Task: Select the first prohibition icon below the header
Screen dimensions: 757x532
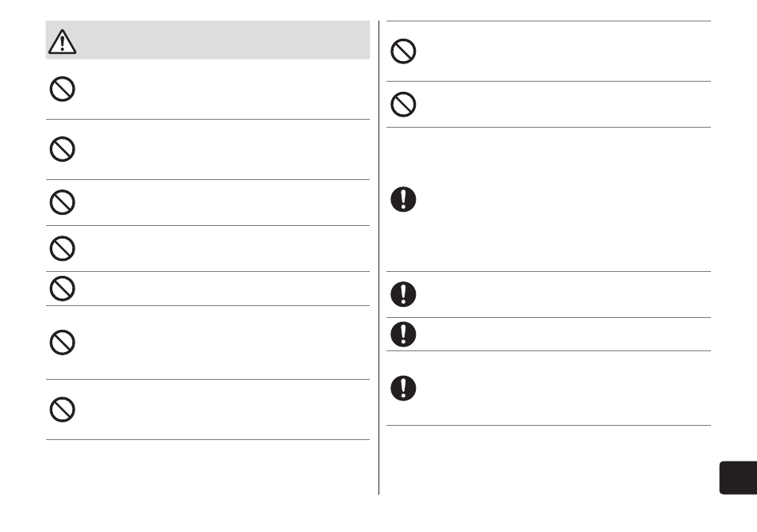Action: (x=62, y=89)
